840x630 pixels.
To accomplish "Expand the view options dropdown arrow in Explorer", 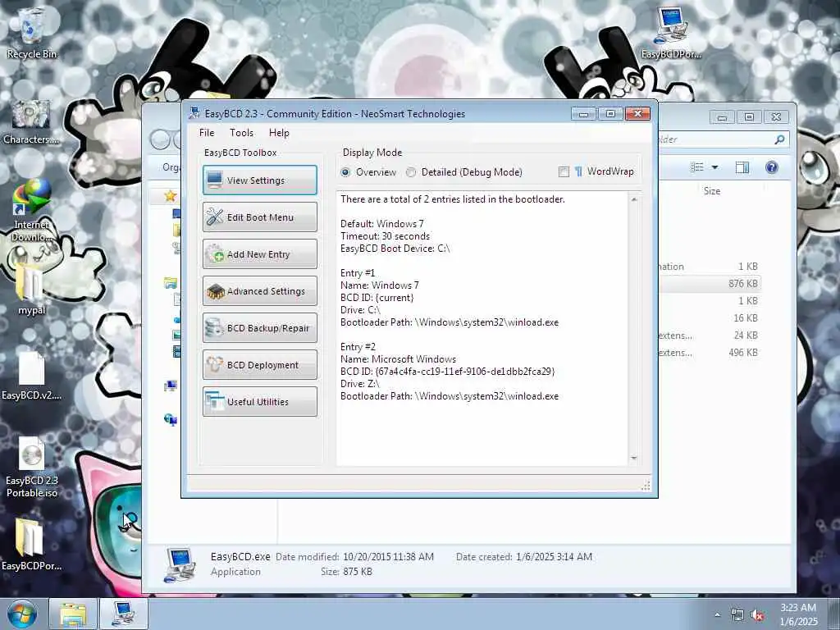I will click(714, 167).
